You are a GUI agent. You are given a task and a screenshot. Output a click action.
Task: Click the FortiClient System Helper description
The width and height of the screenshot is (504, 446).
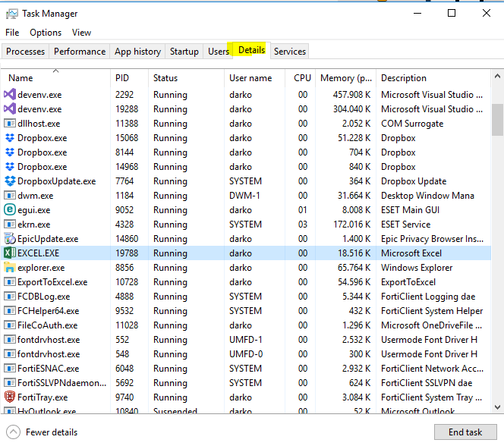pos(432,310)
